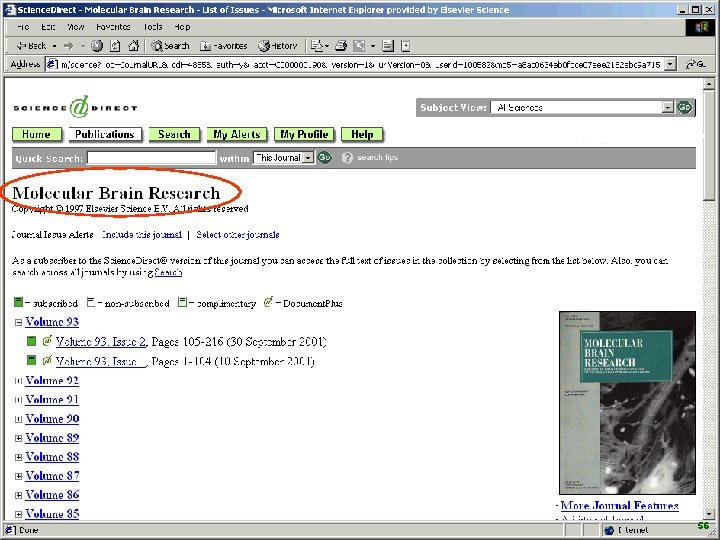Open the View menu

click(x=76, y=27)
